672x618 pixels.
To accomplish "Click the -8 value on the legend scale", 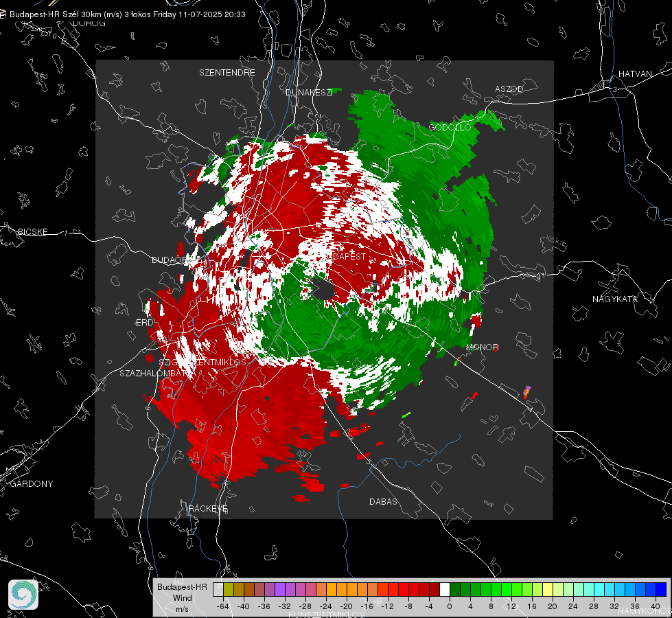I will click(x=408, y=606).
